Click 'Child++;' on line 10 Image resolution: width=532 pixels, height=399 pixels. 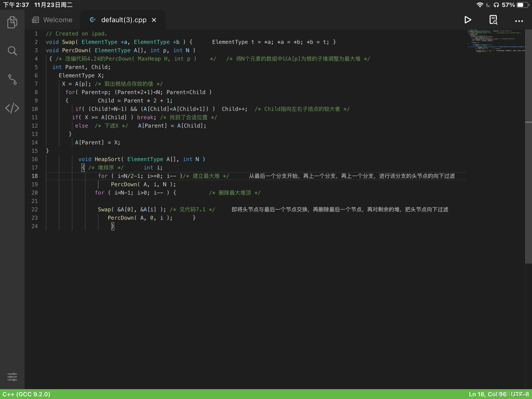point(235,109)
